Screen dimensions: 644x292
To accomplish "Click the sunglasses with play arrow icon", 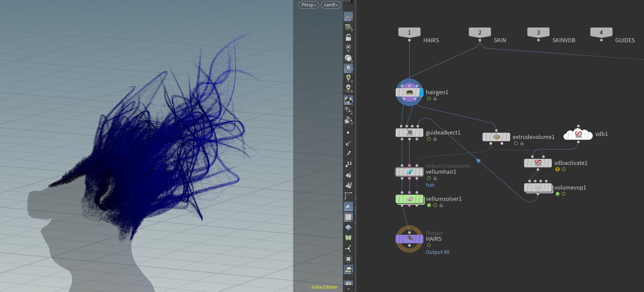I will click(348, 120).
